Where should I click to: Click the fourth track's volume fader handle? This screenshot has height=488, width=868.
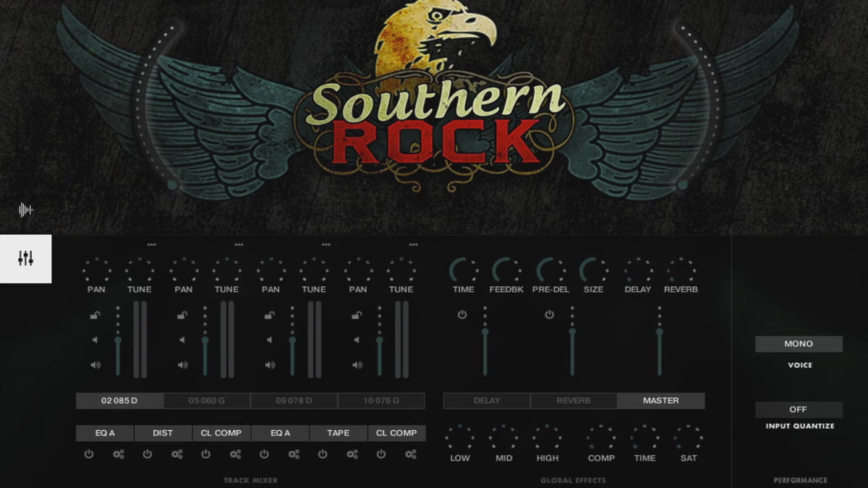[379, 340]
